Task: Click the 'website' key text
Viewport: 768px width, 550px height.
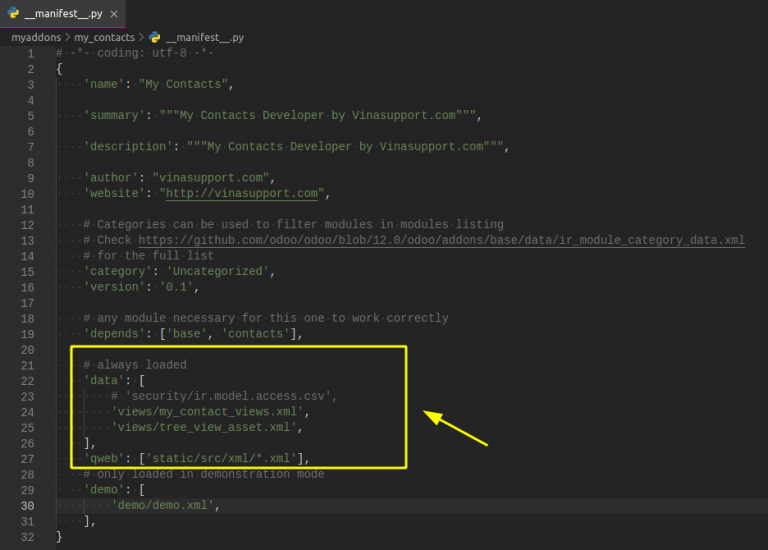Action: pyautogui.click(x=114, y=193)
